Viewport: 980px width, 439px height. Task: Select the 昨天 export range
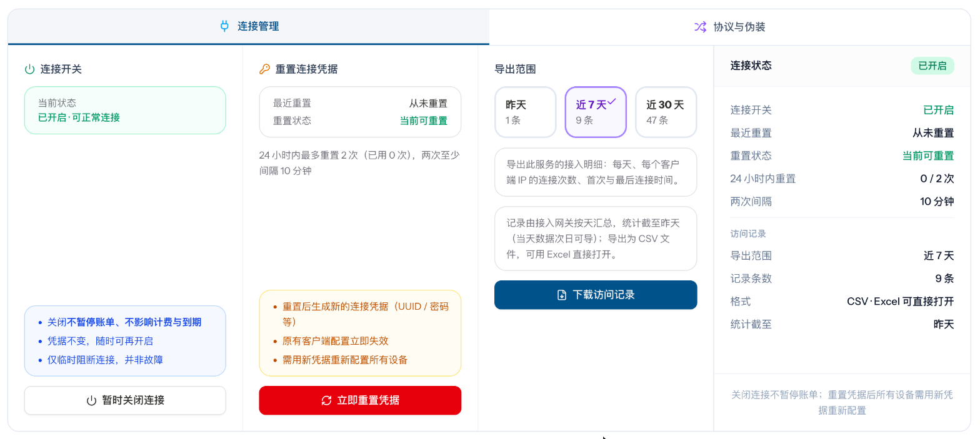tap(526, 112)
